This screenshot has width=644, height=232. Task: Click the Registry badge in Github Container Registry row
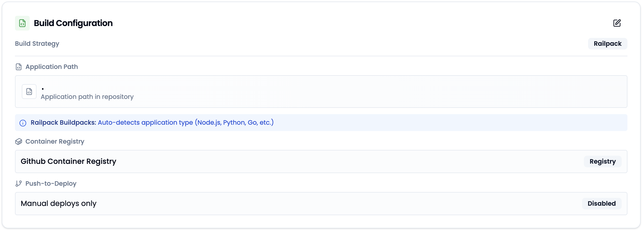(603, 162)
